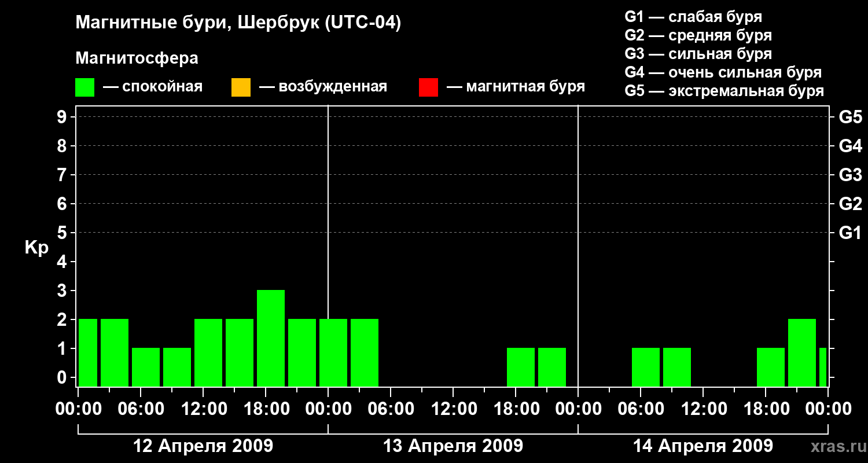This screenshot has height=463, width=868.
Task: Click the 'G3' tick label on right axis
Action: pyautogui.click(x=851, y=175)
